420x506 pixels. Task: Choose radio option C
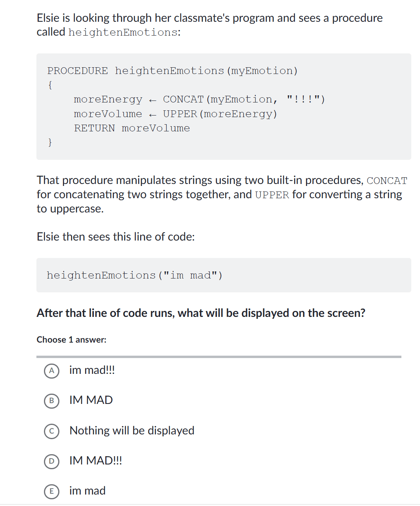coord(51,431)
